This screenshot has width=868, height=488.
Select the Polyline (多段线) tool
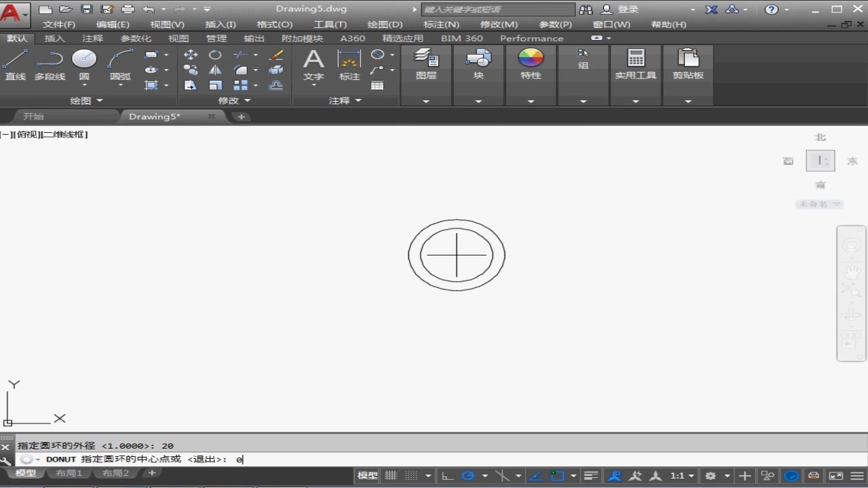click(x=50, y=65)
